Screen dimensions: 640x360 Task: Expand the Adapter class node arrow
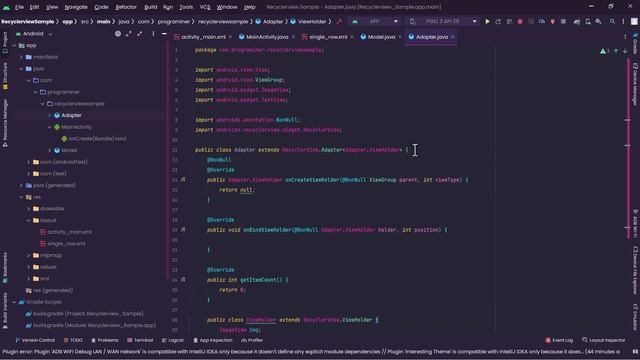point(50,116)
